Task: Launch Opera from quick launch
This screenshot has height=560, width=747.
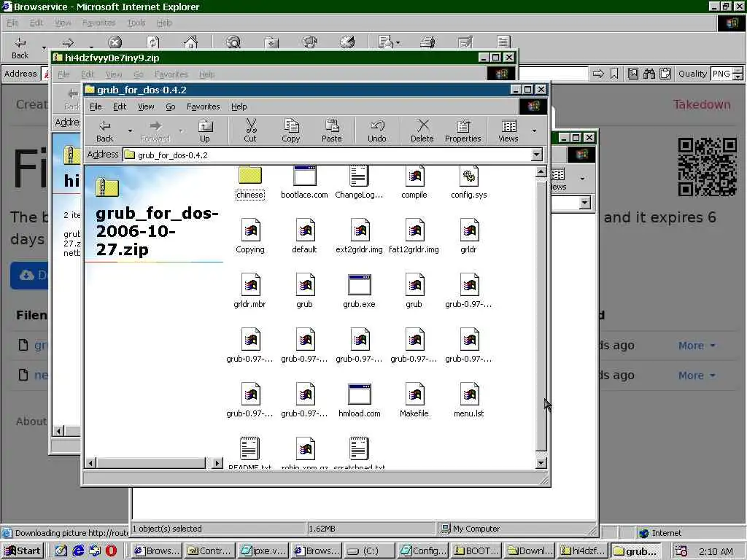Action: [x=111, y=551]
